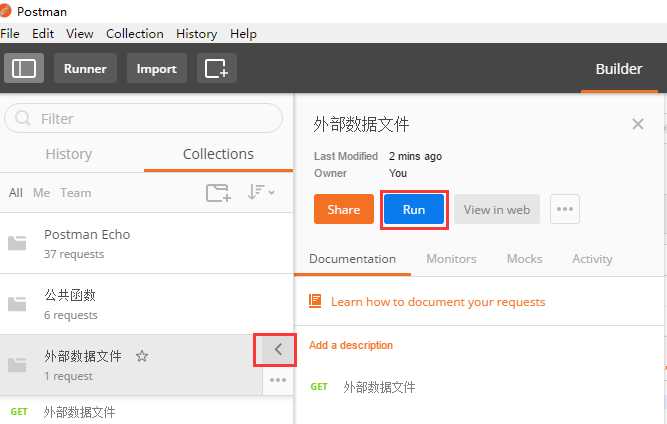
Task: Click the orange Share button
Action: coord(344,209)
